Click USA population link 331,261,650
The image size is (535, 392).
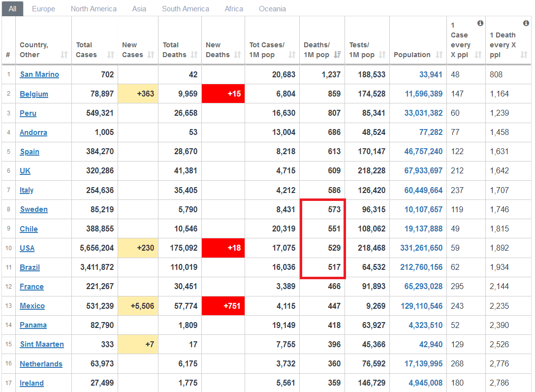click(421, 248)
